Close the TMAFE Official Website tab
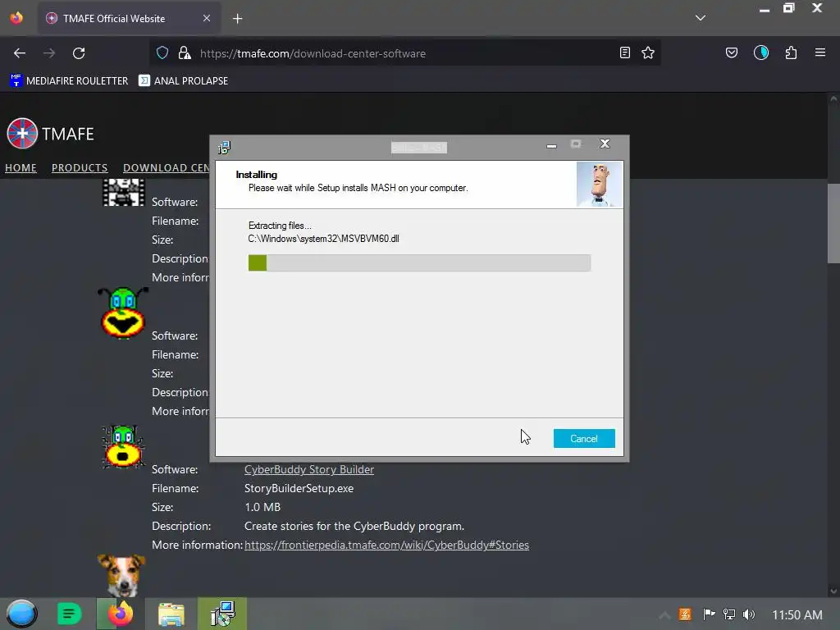 (207, 18)
